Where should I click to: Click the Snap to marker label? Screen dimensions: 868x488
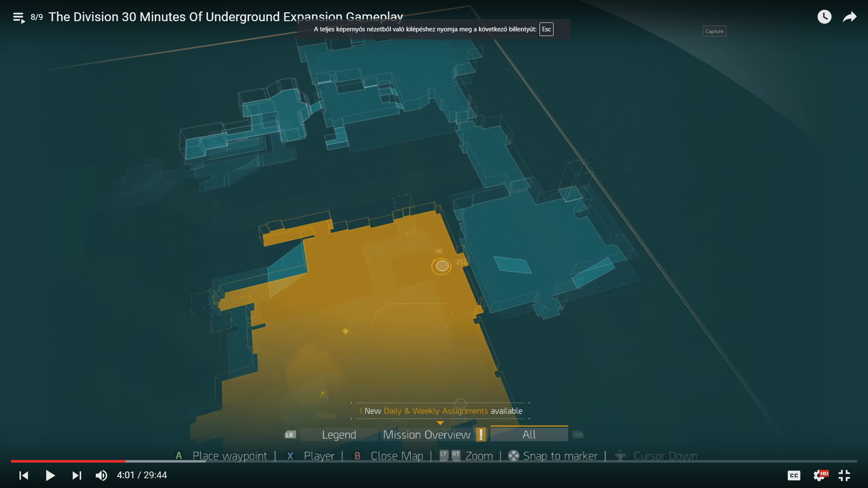[x=560, y=456]
